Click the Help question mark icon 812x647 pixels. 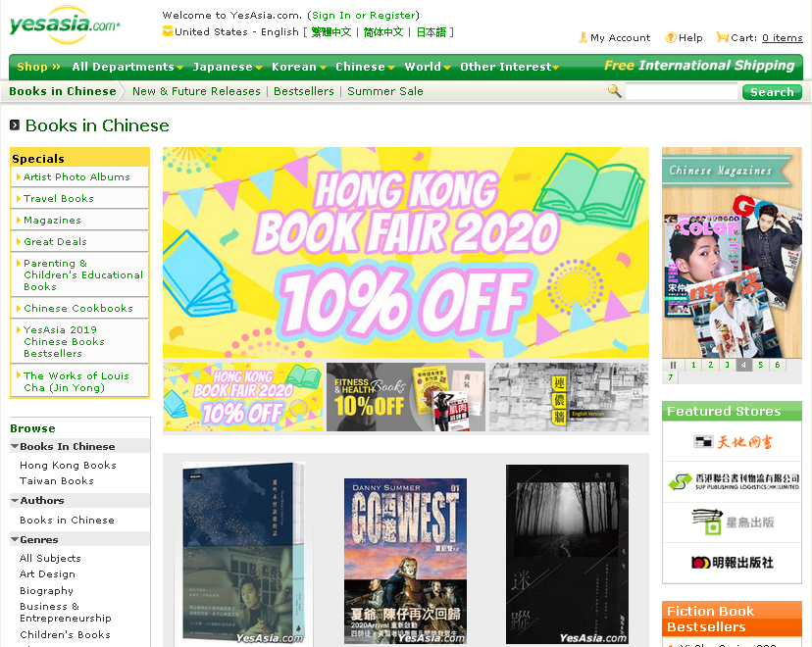point(671,37)
